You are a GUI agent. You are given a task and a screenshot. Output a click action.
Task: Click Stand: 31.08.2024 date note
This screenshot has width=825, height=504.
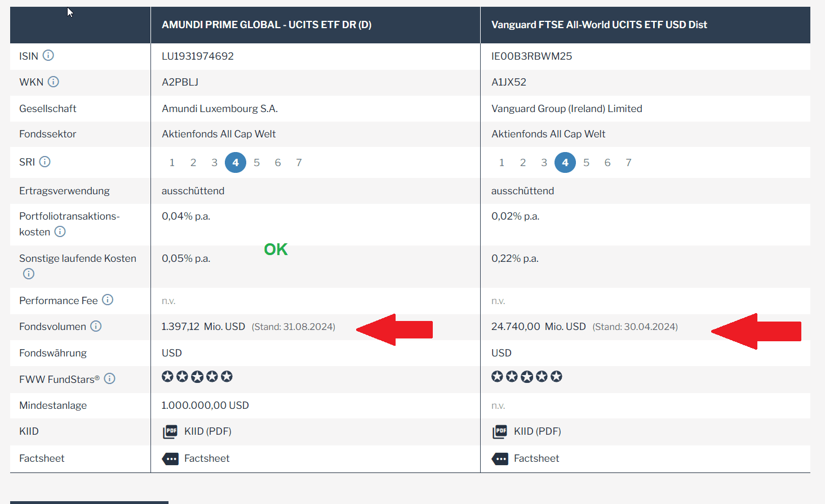pyautogui.click(x=294, y=327)
